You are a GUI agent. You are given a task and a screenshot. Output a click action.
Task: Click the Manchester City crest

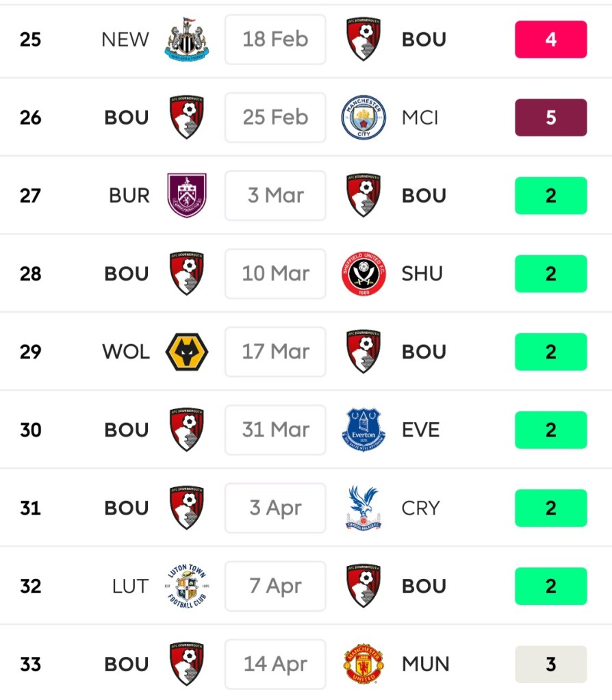(364, 118)
